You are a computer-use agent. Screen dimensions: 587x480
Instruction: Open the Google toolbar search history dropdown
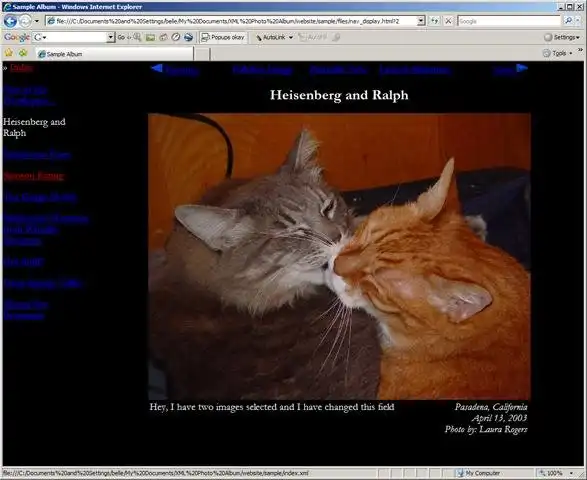coord(110,37)
